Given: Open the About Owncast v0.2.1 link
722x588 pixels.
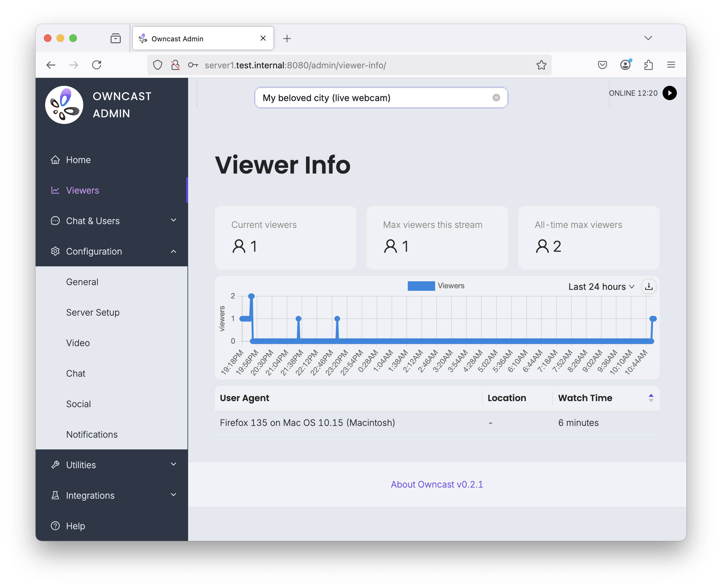Looking at the screenshot, I should pos(437,484).
